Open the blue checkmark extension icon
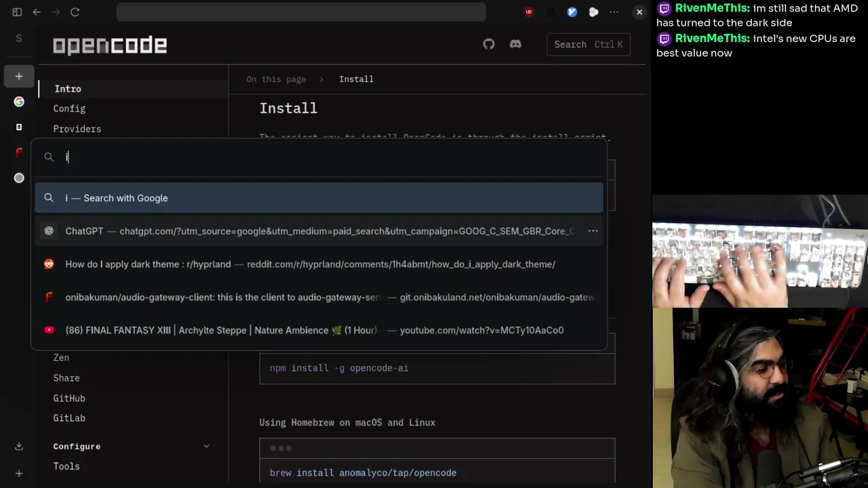The image size is (868, 488). pyautogui.click(x=572, y=12)
